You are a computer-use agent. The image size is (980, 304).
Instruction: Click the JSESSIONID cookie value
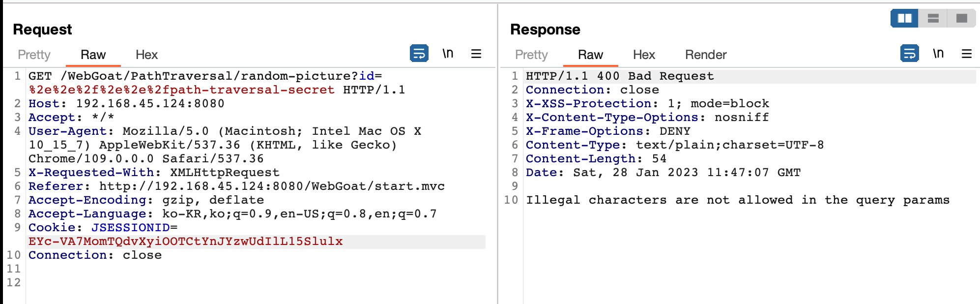tap(186, 242)
